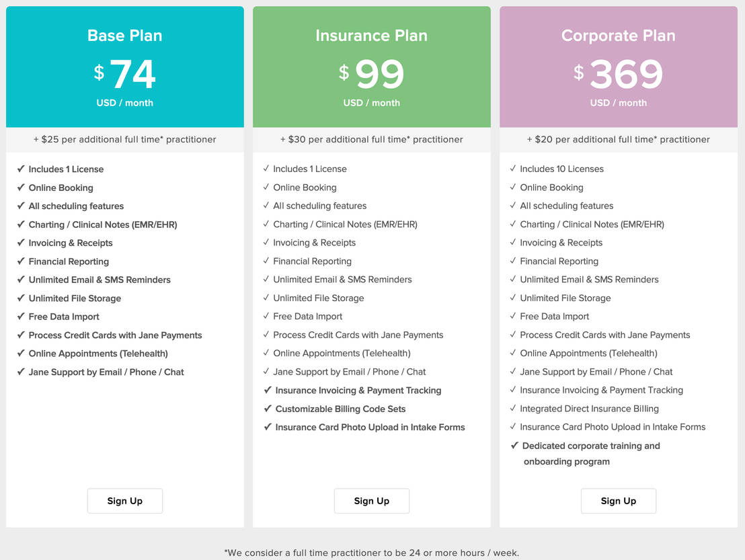Click the checkmark beside Dedicated corporate training and onboarding program
The width and height of the screenshot is (745, 560).
[x=514, y=445]
